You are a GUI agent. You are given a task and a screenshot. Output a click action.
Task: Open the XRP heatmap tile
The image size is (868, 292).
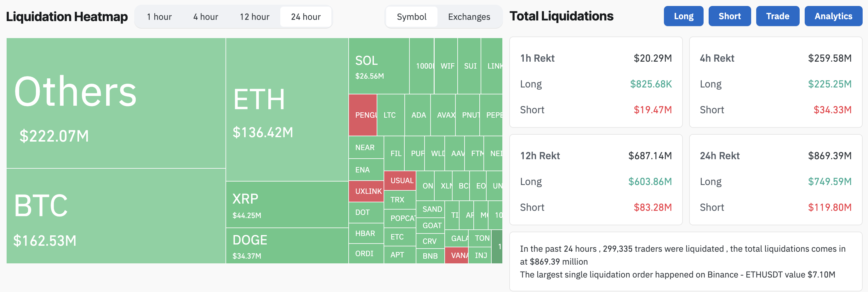tap(287, 205)
